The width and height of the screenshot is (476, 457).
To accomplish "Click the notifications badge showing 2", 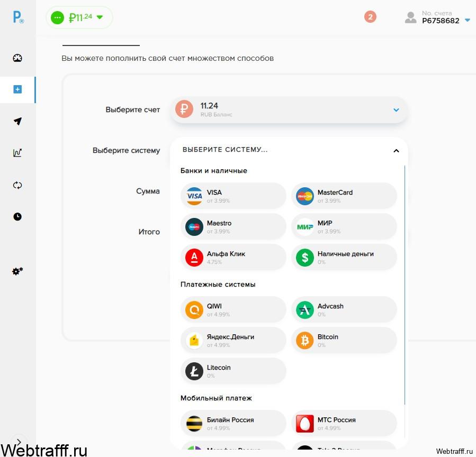I will pyautogui.click(x=370, y=17).
